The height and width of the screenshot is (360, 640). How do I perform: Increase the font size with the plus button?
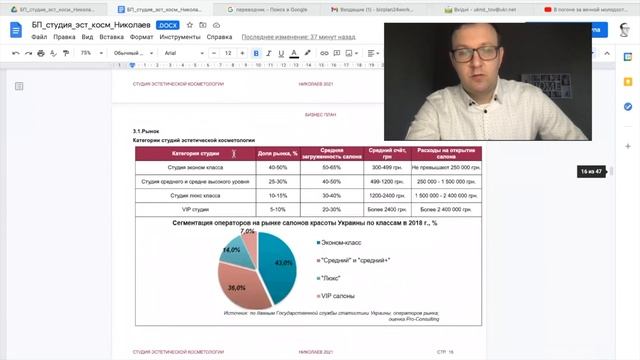[x=242, y=53]
